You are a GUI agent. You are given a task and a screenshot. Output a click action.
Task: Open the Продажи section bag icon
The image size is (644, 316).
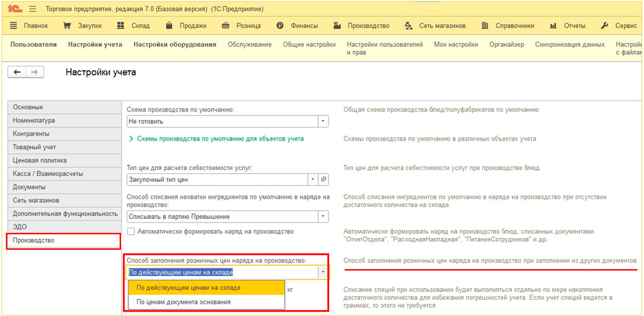click(169, 26)
